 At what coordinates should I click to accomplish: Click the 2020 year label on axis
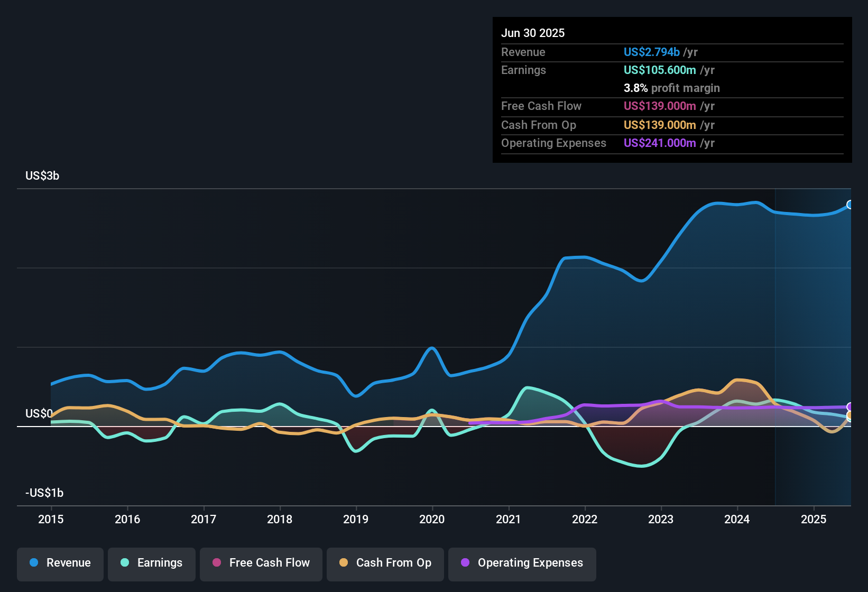(432, 519)
